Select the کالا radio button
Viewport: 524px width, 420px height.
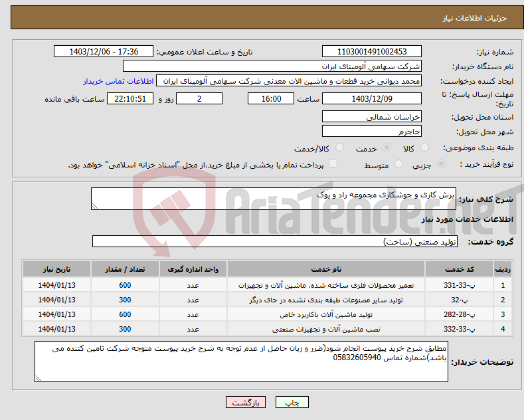(x=425, y=148)
